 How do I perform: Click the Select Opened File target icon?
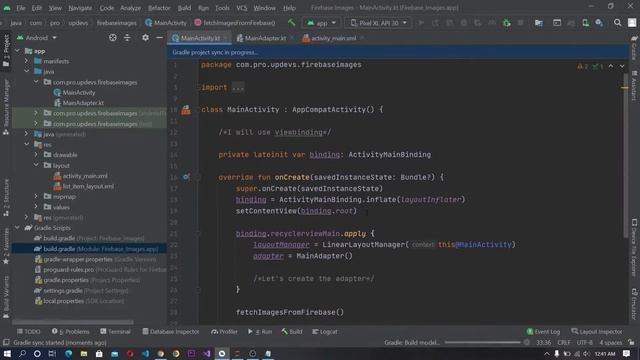(x=113, y=38)
